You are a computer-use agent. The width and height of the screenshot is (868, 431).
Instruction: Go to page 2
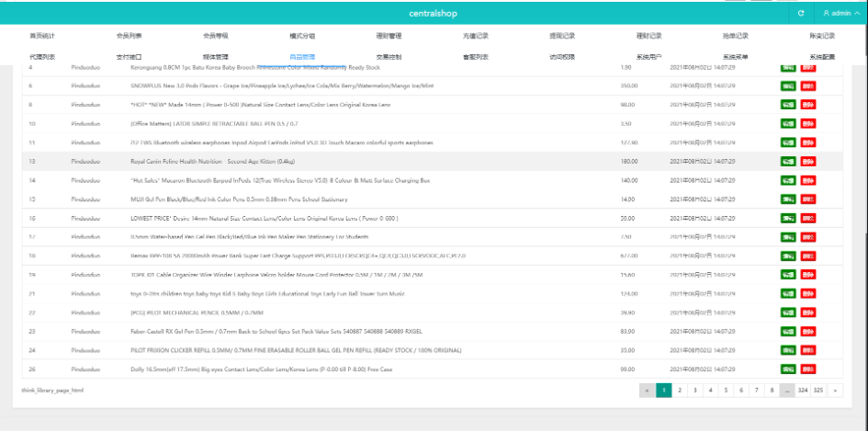679,391
